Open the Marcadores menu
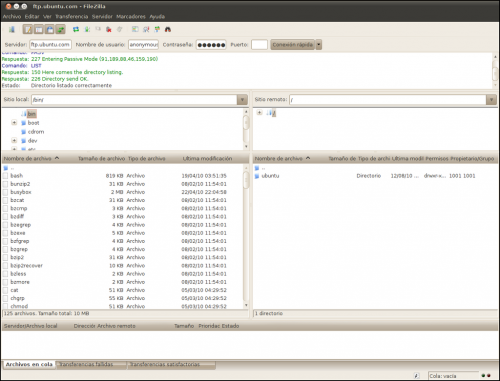The image size is (500, 381). 131,16
